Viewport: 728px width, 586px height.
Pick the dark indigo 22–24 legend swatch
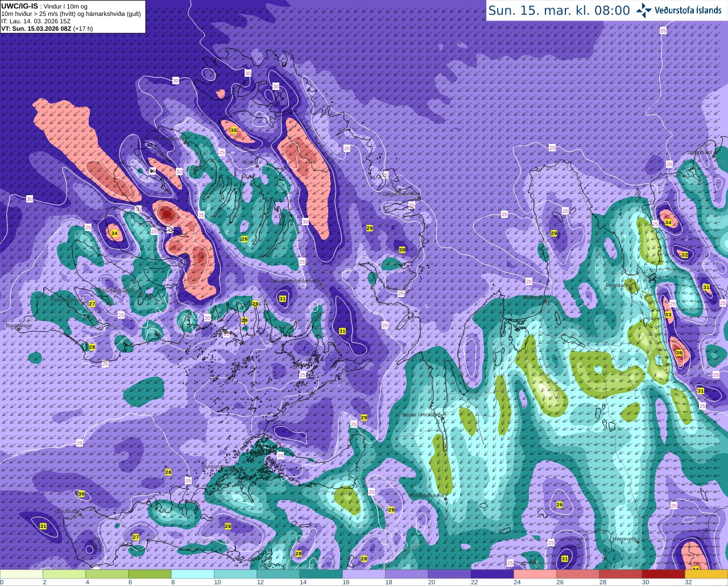pos(492,574)
